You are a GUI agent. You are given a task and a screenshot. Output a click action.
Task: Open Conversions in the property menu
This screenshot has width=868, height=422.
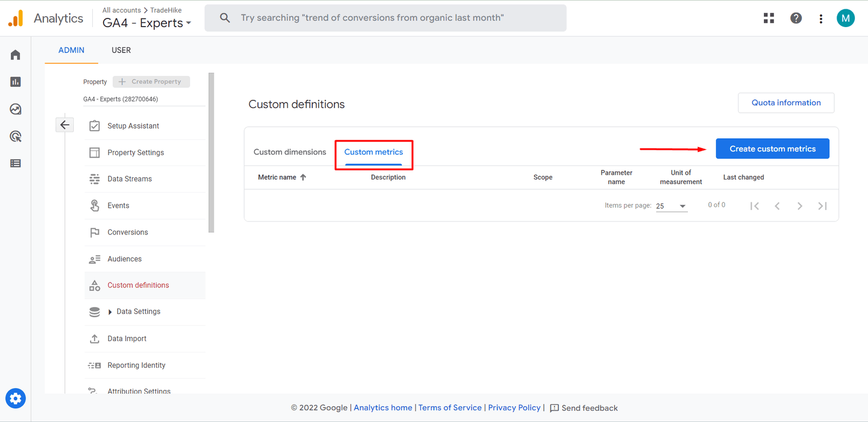pos(127,232)
